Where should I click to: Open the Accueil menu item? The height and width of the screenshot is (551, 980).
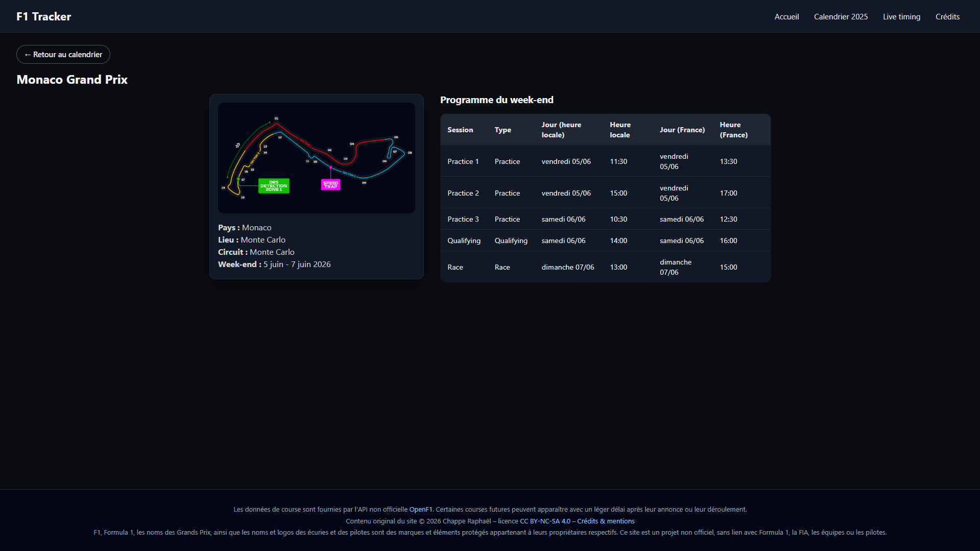click(786, 16)
